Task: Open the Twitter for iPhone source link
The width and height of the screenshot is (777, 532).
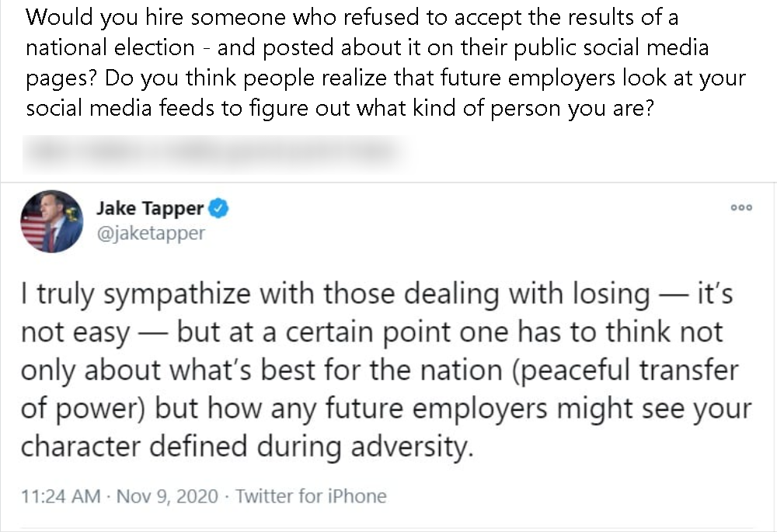Action: (x=311, y=495)
